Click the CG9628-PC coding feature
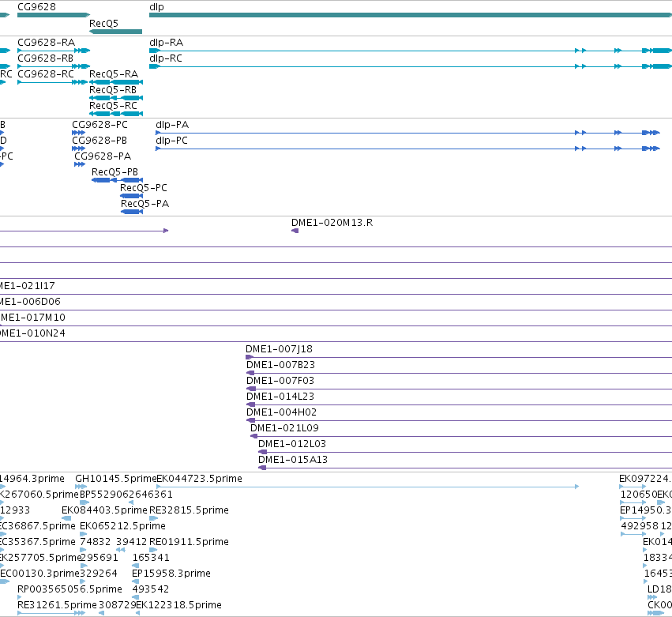Image resolution: width=672 pixels, height=617 pixels. [78, 133]
